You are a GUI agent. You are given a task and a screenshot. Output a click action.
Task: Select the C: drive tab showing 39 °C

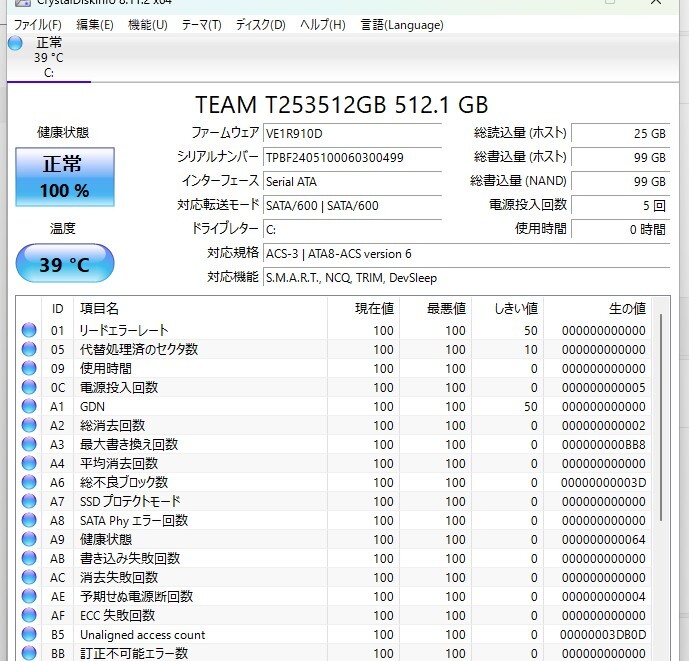pos(48,57)
